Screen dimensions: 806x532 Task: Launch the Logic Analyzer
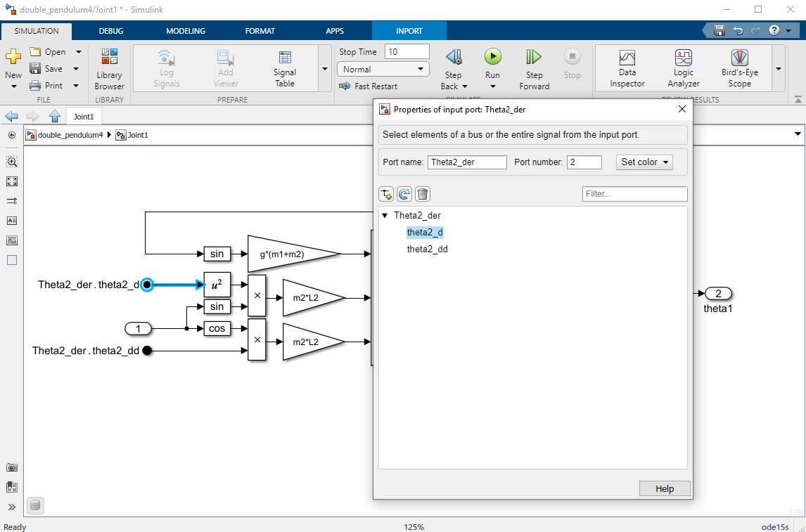tap(683, 70)
